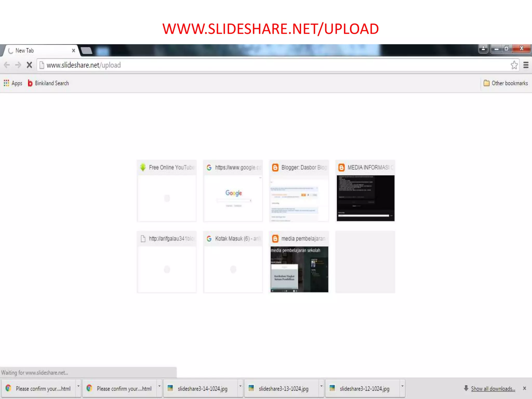The height and width of the screenshot is (399, 532).
Task: Close the downloads bar
Action: click(524, 388)
